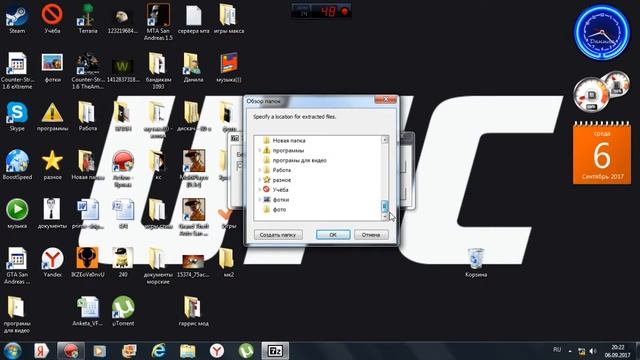Launch uTorrent from the desktop icon
The image size is (640, 360).
coord(123,311)
